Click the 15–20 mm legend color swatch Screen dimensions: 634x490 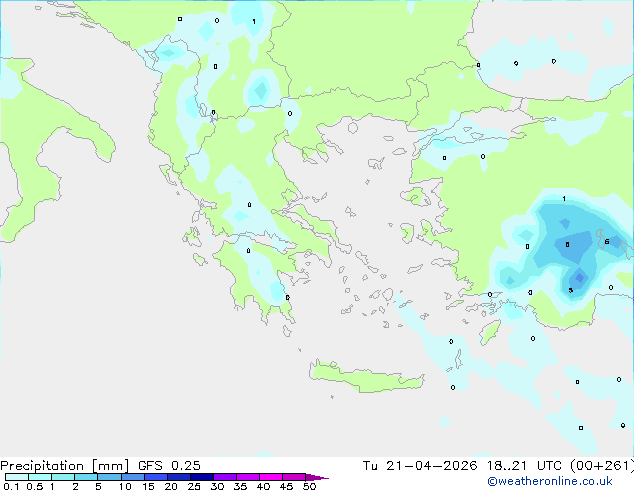[x=155, y=477]
